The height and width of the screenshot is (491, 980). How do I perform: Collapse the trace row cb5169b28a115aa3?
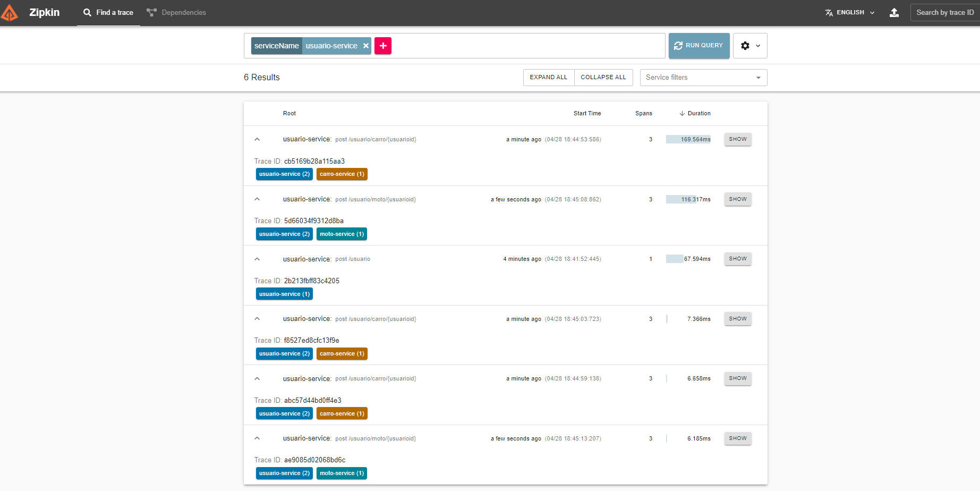(257, 139)
